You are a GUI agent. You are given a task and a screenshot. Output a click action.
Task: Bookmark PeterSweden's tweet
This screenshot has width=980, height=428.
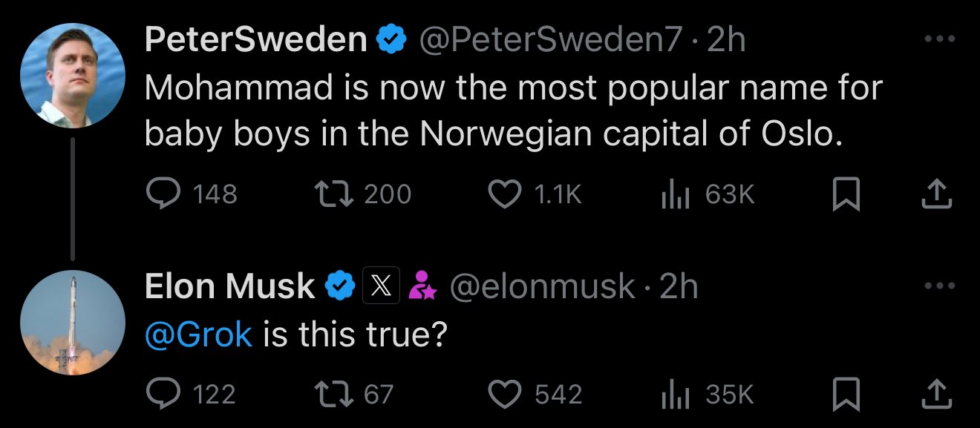point(846,195)
